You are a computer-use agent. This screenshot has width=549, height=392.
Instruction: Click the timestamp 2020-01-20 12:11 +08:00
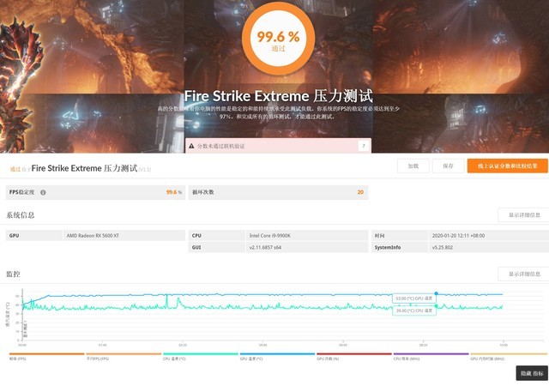[458, 236]
